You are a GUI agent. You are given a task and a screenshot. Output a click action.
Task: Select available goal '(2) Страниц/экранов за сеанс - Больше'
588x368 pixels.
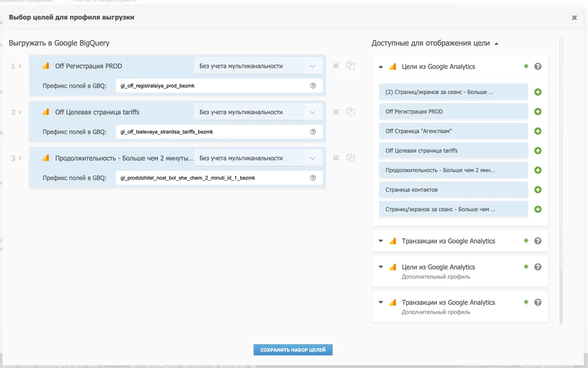point(454,92)
